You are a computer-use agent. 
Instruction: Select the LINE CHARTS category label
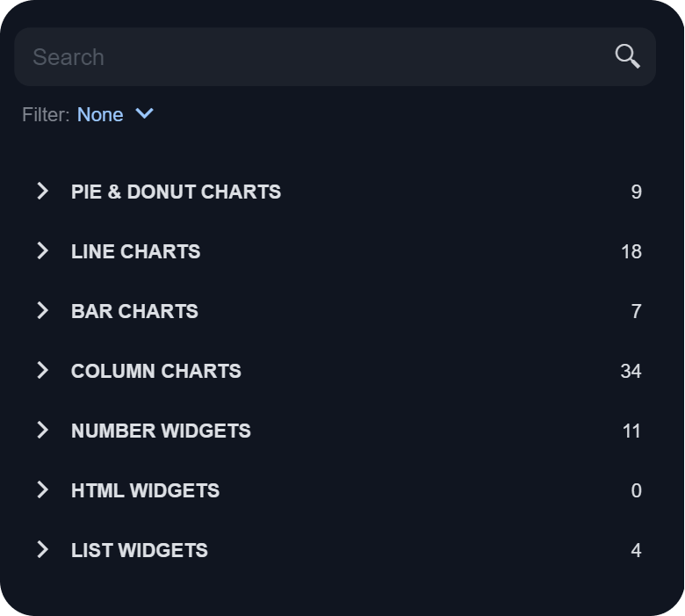(x=135, y=251)
